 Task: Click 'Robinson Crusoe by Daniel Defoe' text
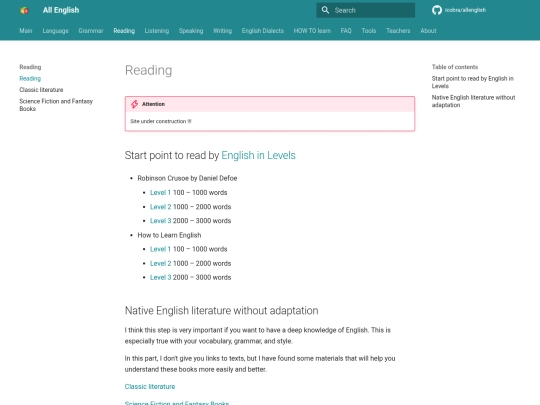[x=187, y=178]
